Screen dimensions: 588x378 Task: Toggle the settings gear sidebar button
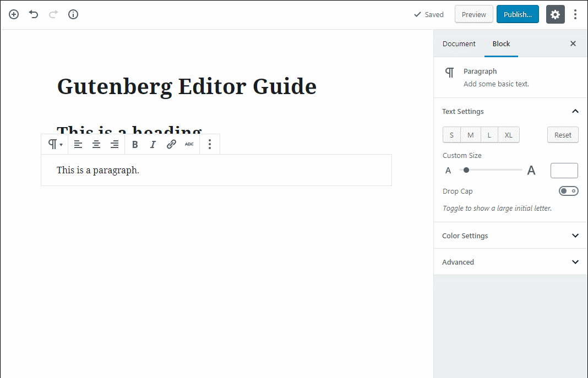coord(556,14)
